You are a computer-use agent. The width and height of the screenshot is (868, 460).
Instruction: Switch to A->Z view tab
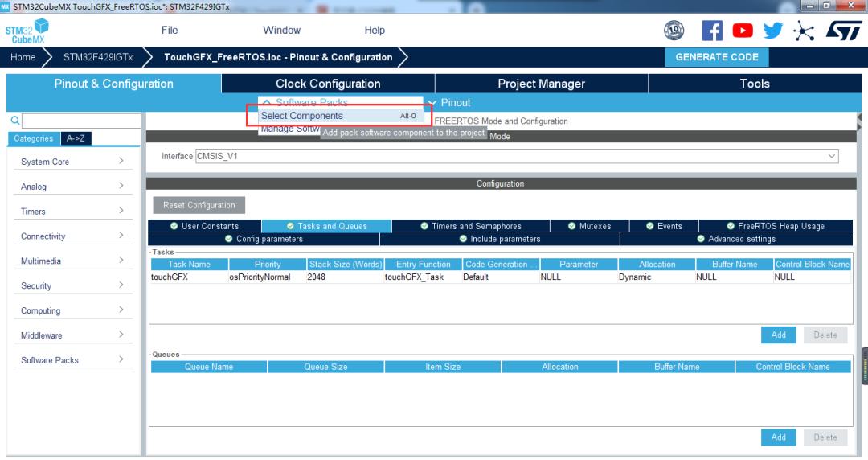tap(76, 138)
